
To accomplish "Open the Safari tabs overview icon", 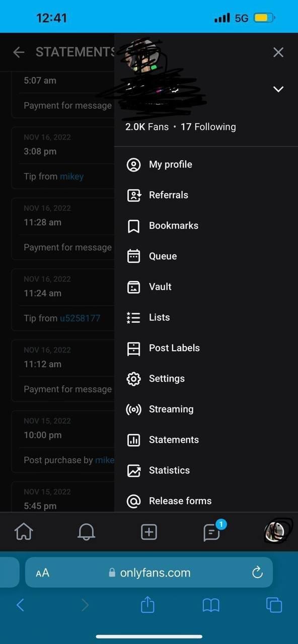I will (274, 604).
